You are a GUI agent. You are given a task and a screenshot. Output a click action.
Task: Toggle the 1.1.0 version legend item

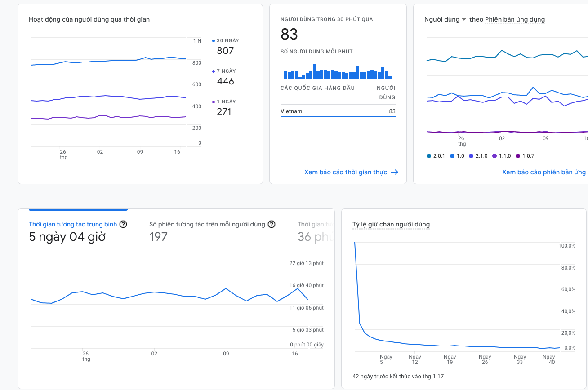coord(501,156)
